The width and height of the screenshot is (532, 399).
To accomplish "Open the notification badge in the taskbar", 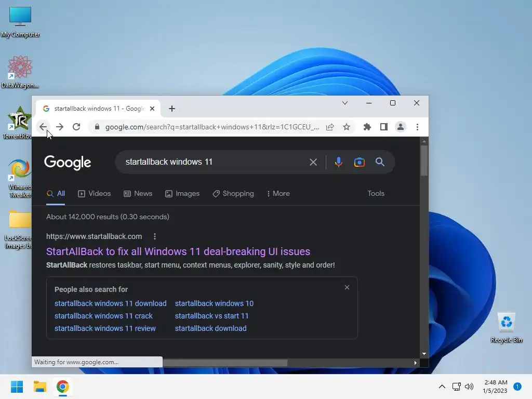I will tap(517, 387).
